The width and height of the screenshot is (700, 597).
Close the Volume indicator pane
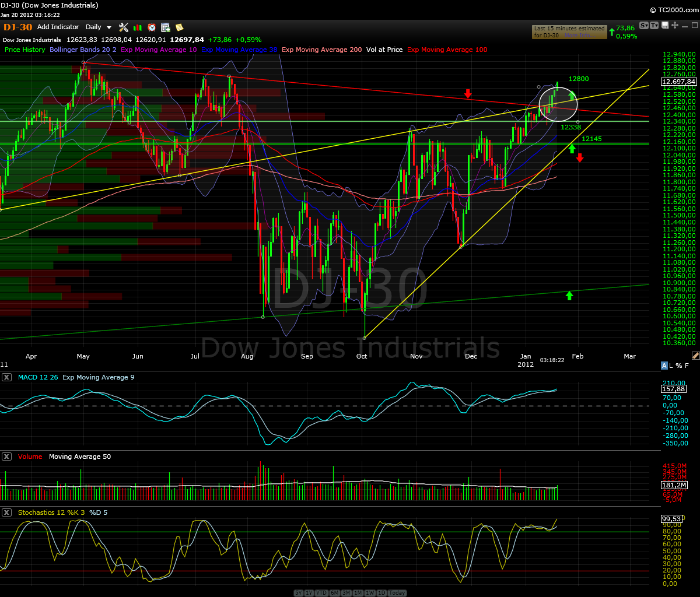point(6,456)
